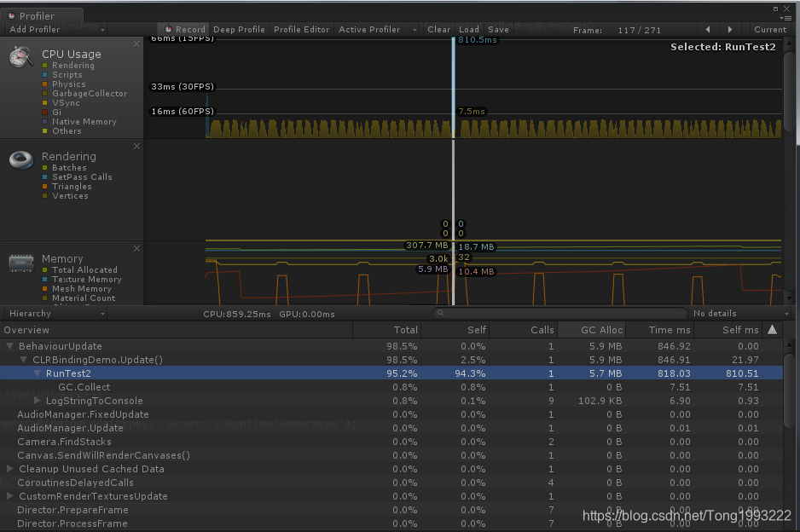Open the No details dropdown
Viewport: 800px width, 532px height.
pyautogui.click(x=739, y=314)
